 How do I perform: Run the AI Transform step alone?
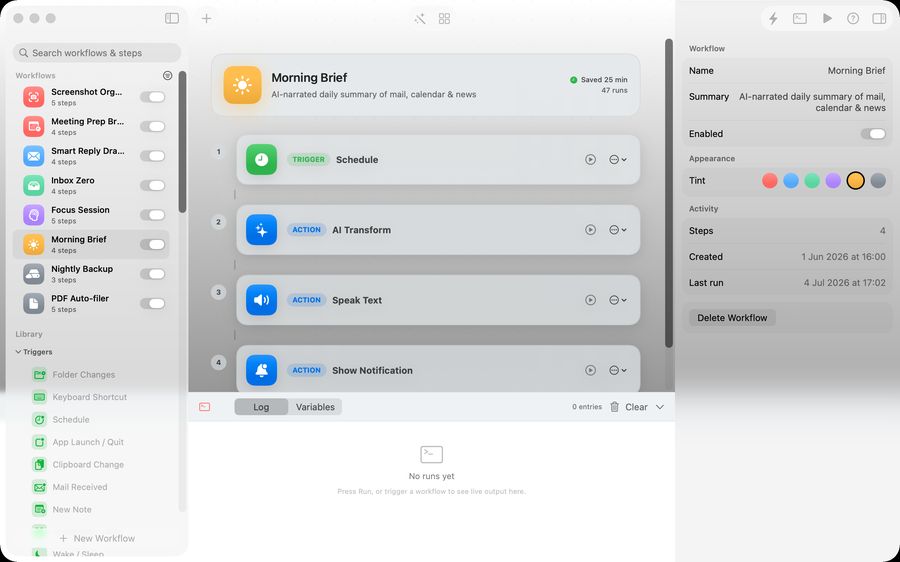[x=590, y=230]
